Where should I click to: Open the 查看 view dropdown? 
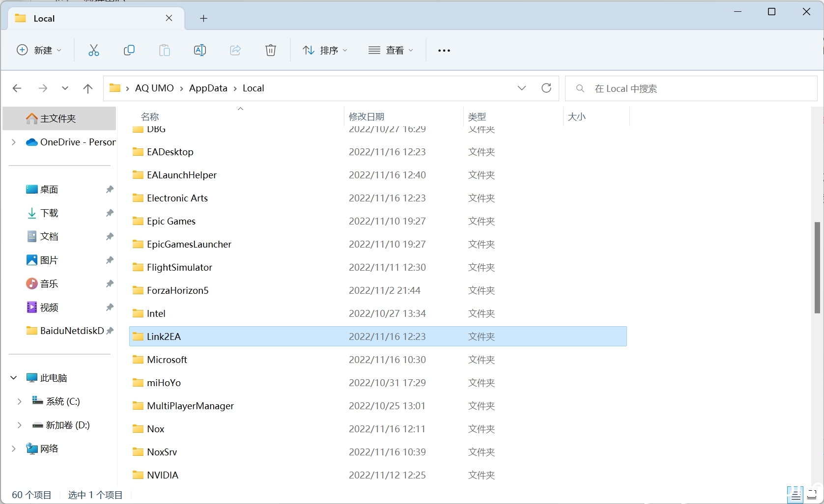[x=391, y=50]
